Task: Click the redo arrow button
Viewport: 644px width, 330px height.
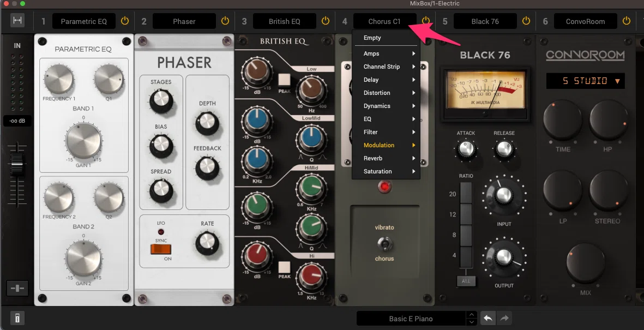Action: coord(504,319)
